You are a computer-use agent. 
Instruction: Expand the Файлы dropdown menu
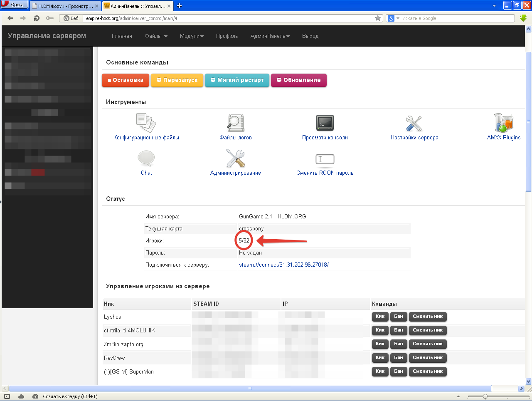tap(156, 36)
